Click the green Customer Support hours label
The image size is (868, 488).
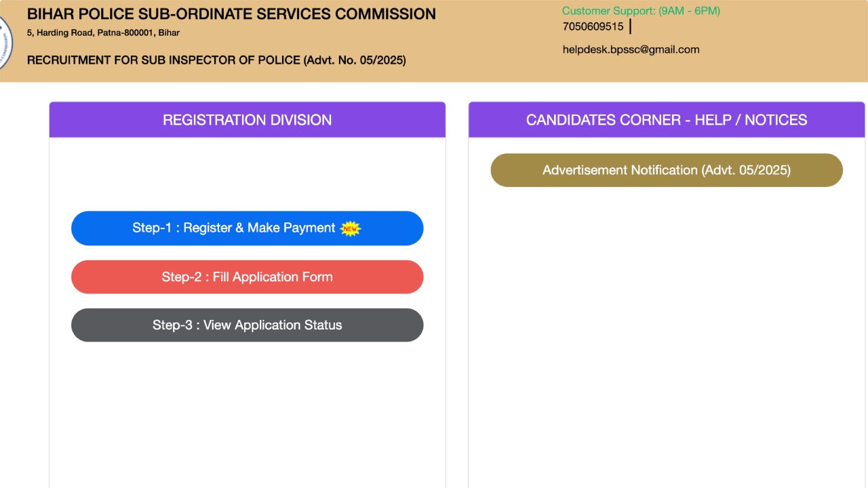[641, 11]
